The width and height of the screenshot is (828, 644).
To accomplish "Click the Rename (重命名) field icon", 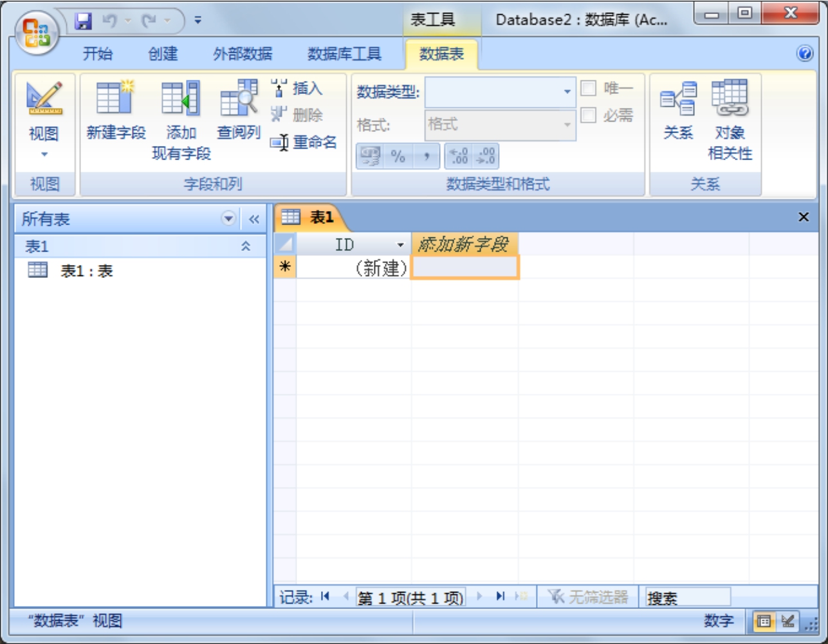I will point(279,142).
